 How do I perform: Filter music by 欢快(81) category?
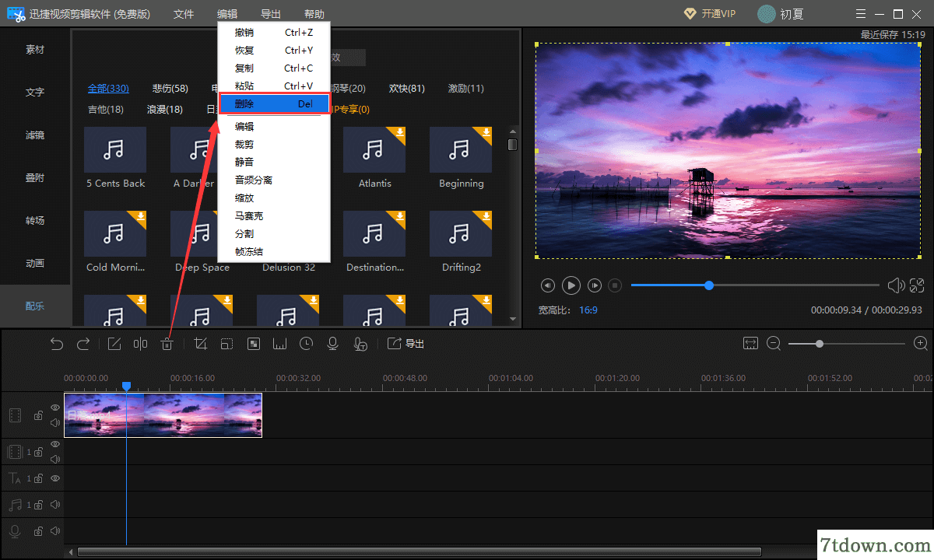coord(407,88)
